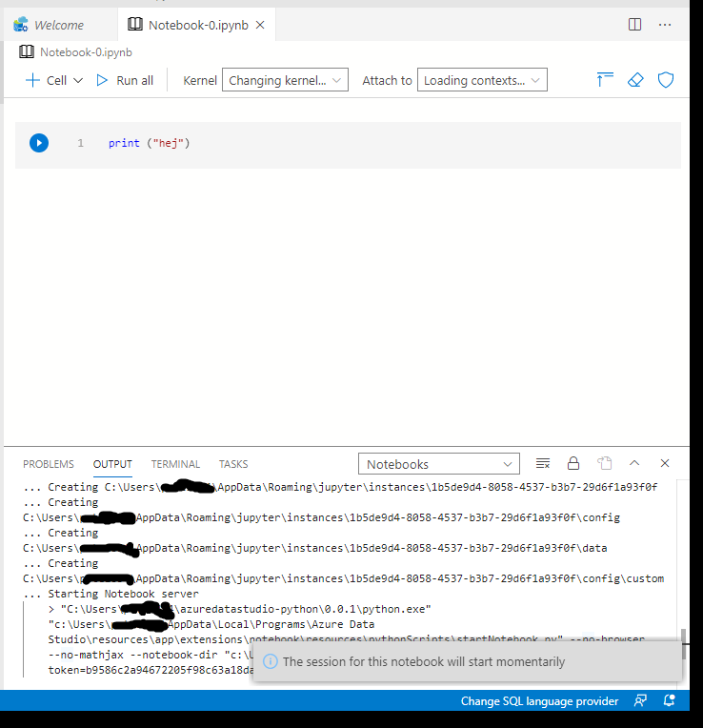Maximize panel with chevron up icon

tap(634, 463)
